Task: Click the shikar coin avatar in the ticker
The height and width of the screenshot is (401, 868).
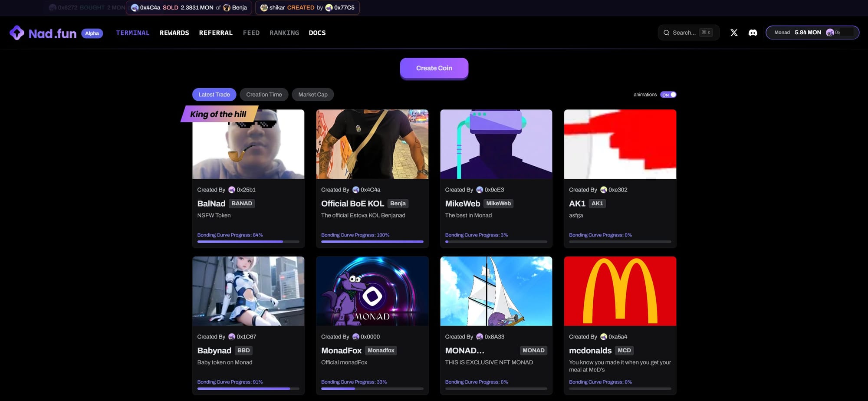Action: pyautogui.click(x=264, y=7)
